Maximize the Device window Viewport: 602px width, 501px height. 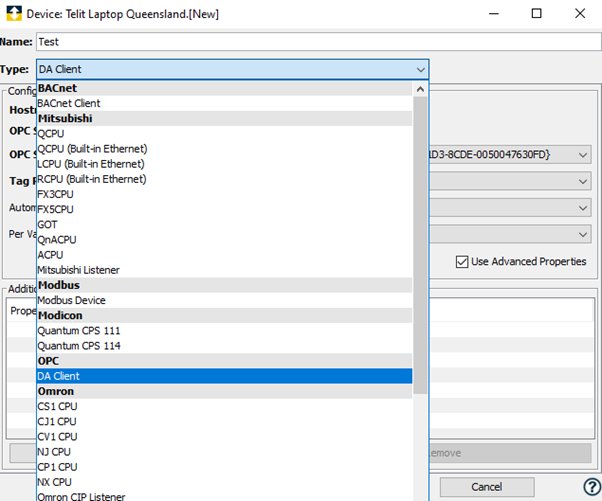click(536, 13)
